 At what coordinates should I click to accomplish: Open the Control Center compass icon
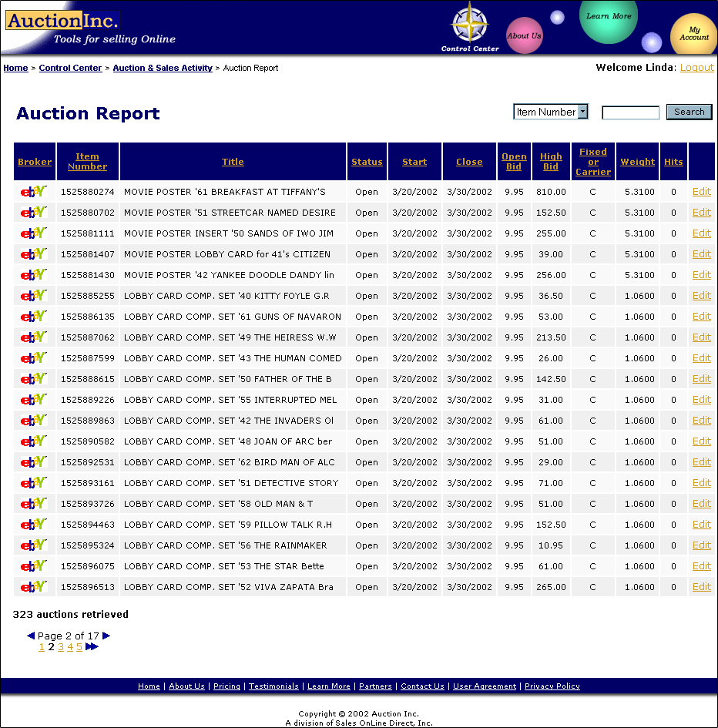470,26
